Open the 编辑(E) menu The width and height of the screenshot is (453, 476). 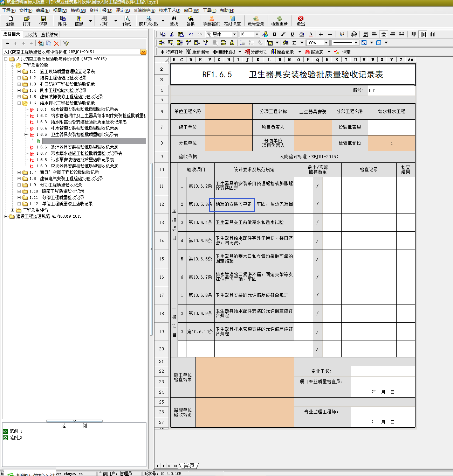43,10
